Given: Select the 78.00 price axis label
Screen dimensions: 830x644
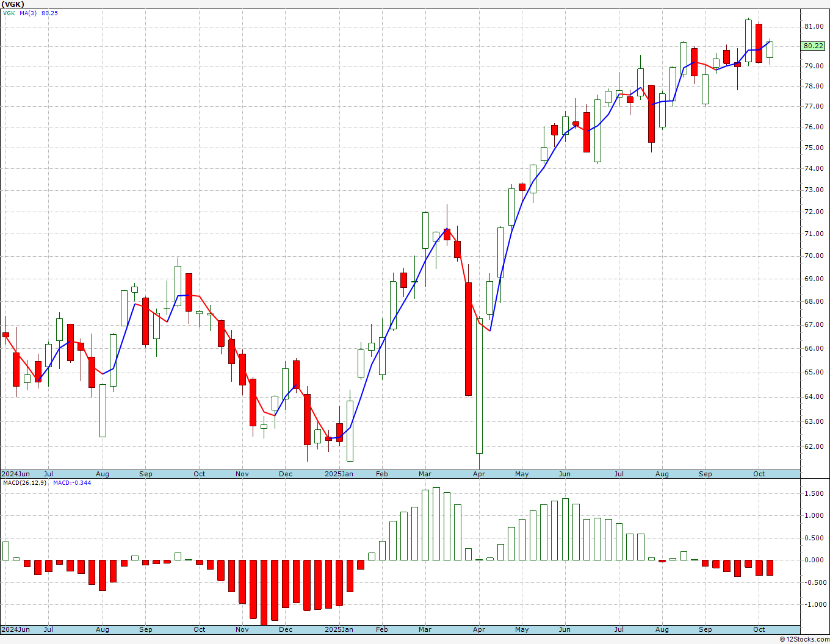Looking at the screenshot, I should pos(814,86).
